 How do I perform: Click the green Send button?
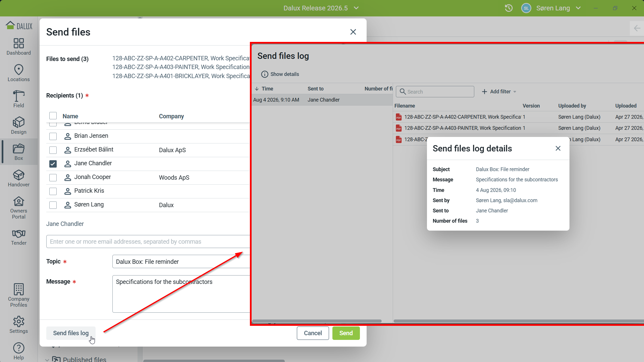point(346,333)
